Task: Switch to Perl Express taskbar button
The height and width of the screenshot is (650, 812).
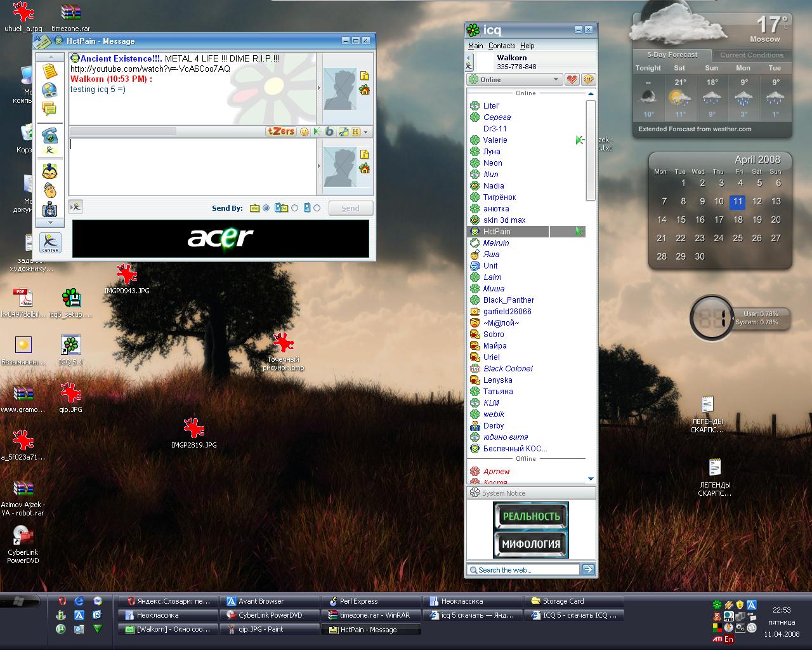Action: (371, 601)
